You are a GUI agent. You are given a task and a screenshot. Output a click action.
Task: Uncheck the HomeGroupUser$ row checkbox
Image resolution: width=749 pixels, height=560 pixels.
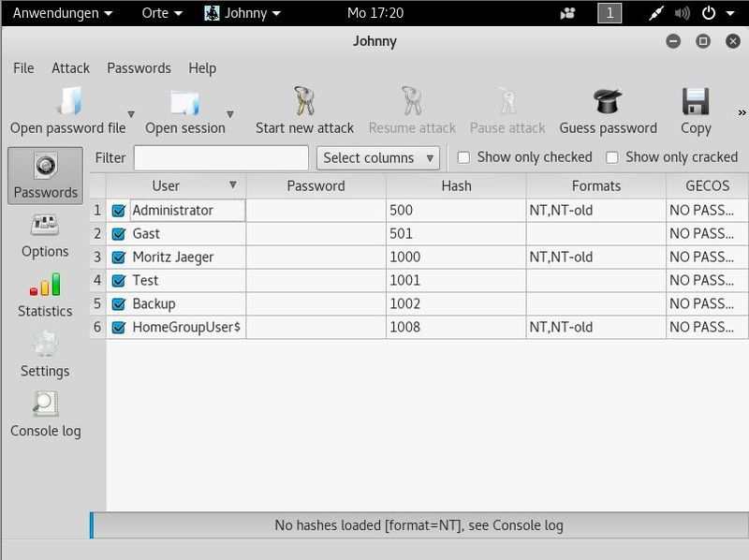pos(119,328)
